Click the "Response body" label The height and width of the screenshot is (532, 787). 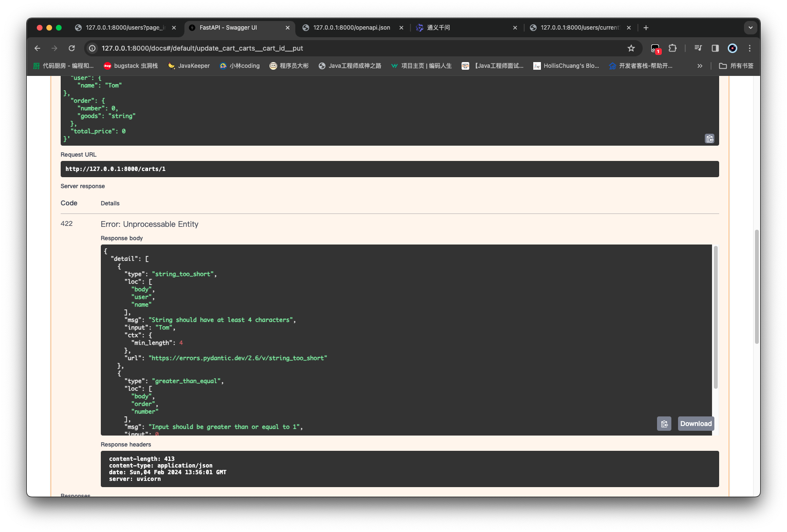click(122, 238)
